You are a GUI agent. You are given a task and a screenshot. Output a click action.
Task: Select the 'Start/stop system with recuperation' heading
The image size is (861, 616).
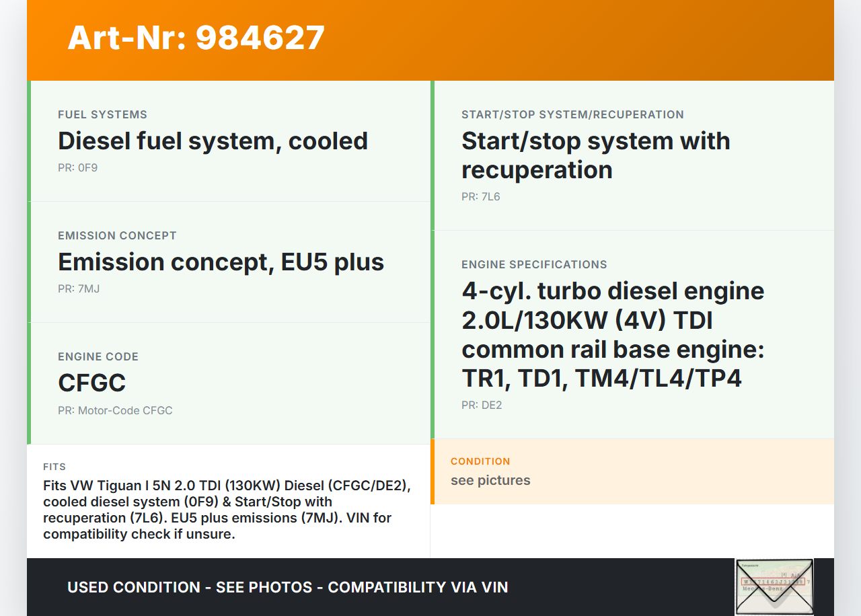[x=595, y=155]
